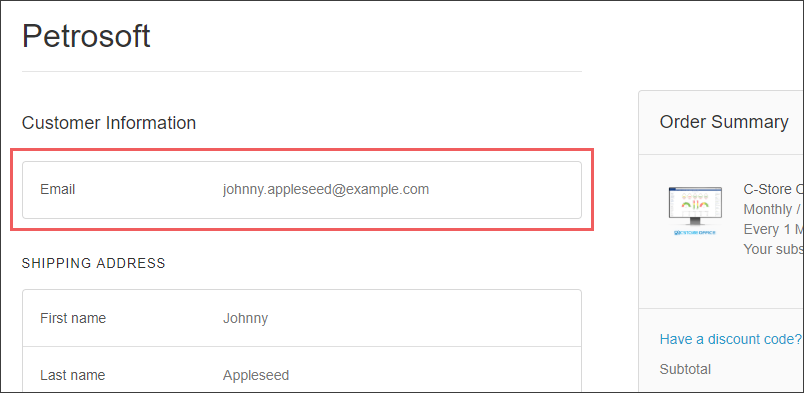Open the "Have a discount code?" link
804x393 pixels.
point(730,339)
